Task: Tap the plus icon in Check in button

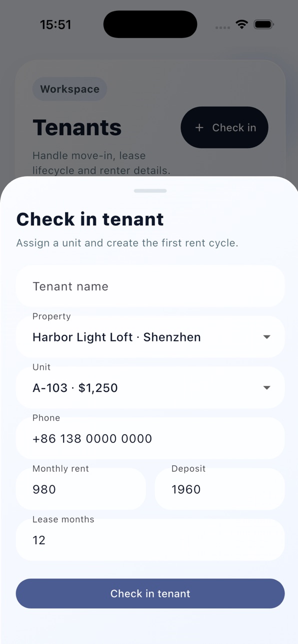Action: [x=199, y=128]
